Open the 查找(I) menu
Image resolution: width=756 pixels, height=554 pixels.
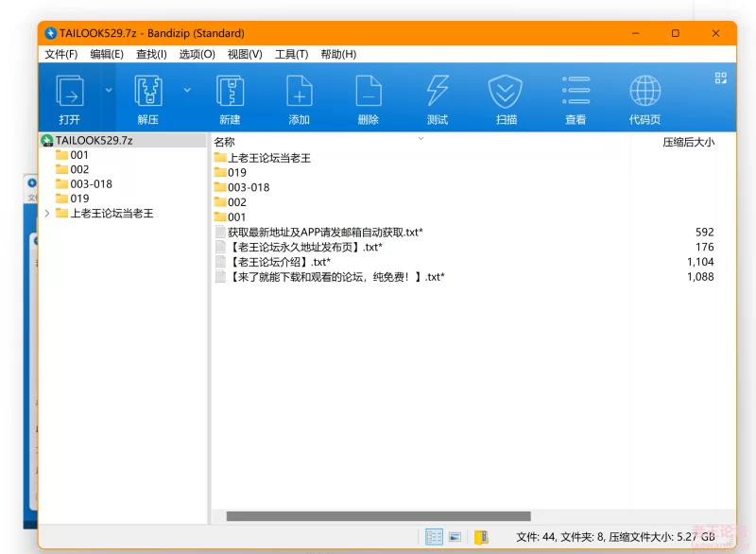[151, 54]
